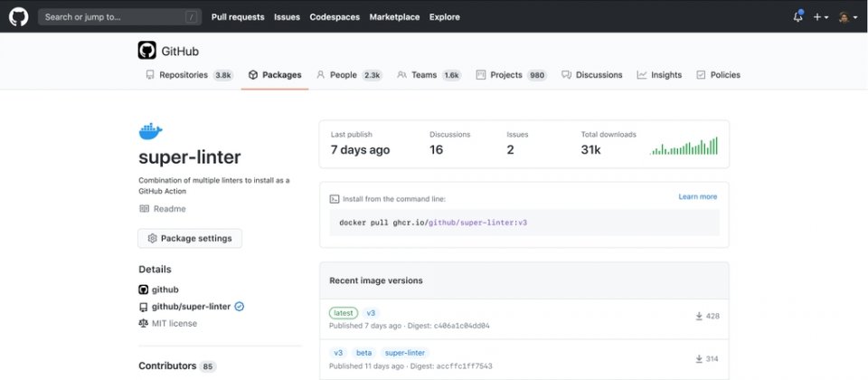
Task: Click the Projects tab board icon
Action: click(x=480, y=75)
